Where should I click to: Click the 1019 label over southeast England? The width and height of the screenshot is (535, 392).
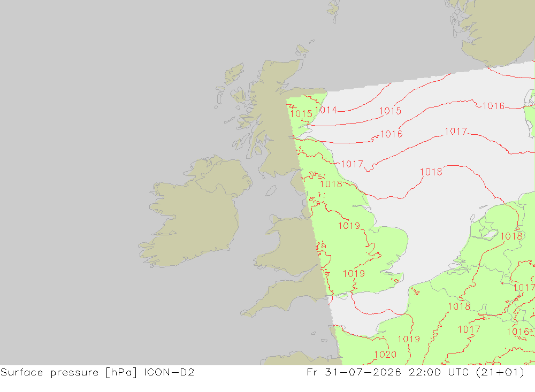click(354, 274)
